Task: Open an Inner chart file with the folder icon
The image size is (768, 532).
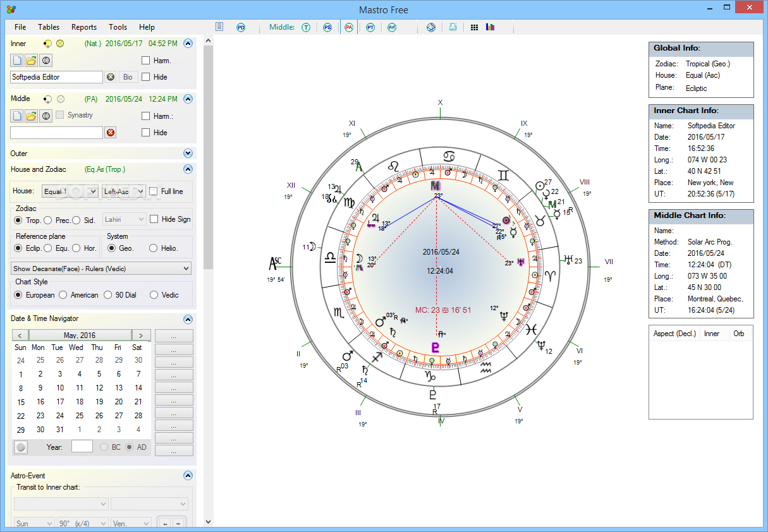Action: [31, 61]
